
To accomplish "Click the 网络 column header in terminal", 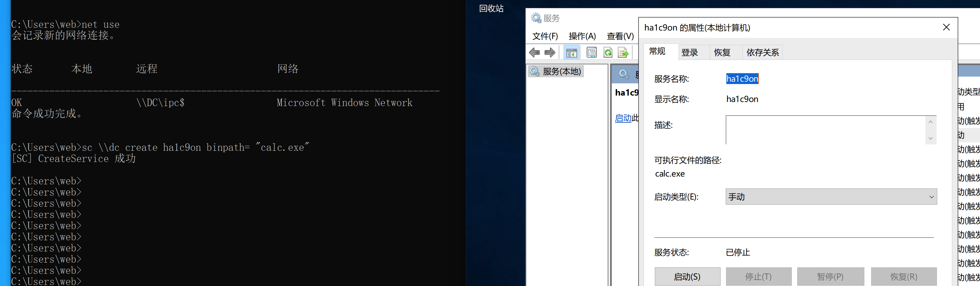I will coord(288,69).
